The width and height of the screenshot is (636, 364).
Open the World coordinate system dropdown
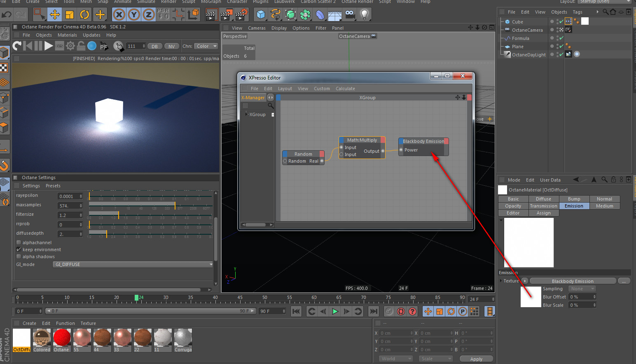click(x=395, y=359)
